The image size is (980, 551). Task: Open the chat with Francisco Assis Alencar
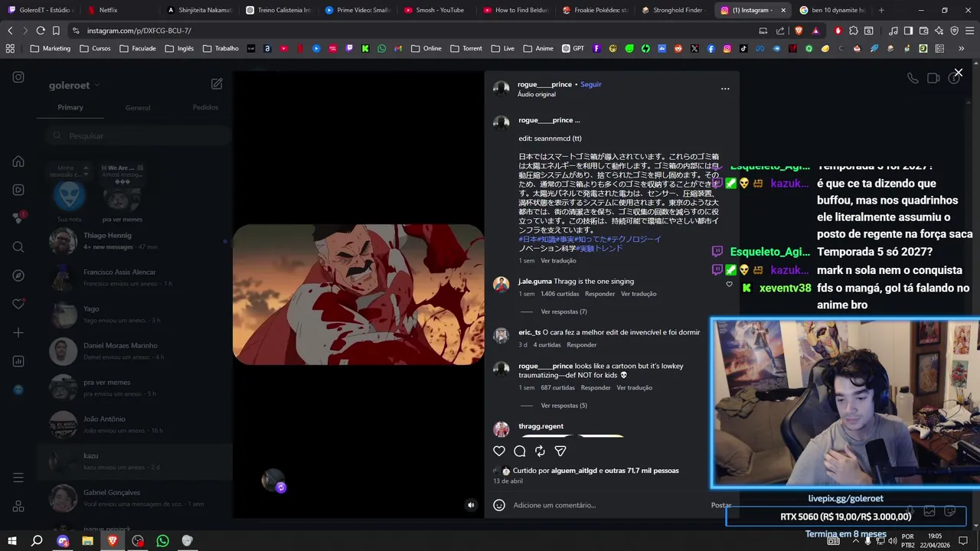[x=135, y=278]
